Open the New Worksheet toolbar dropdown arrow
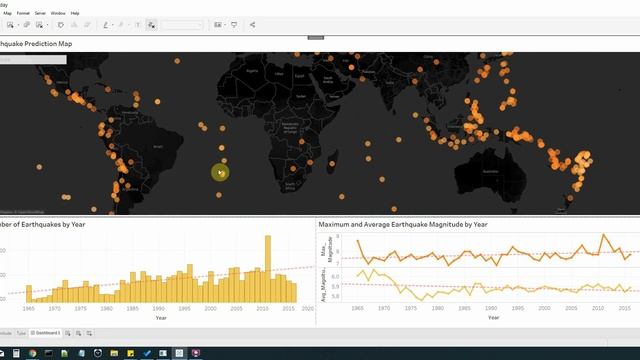This screenshot has height=360, width=640. [x=18, y=25]
